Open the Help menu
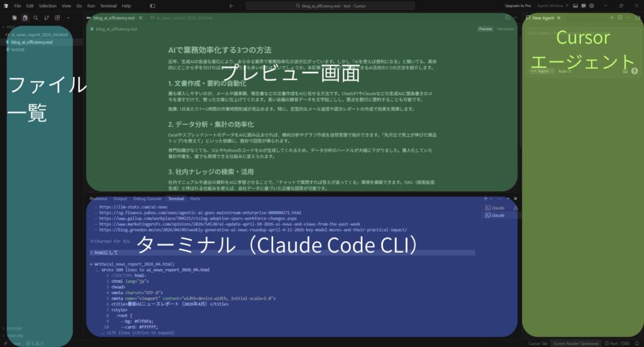The image size is (644, 347). [126, 6]
